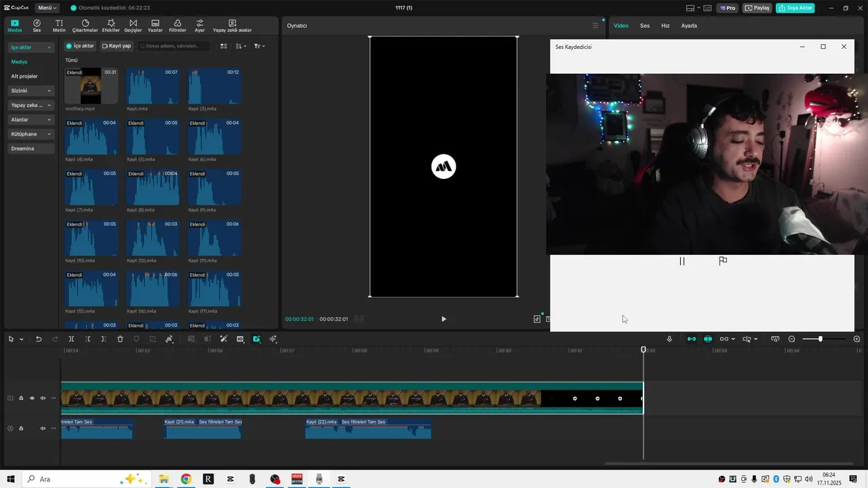Viewport: 868px width, 488px height.
Task: Open the Ses audio panel
Action: click(x=37, y=26)
